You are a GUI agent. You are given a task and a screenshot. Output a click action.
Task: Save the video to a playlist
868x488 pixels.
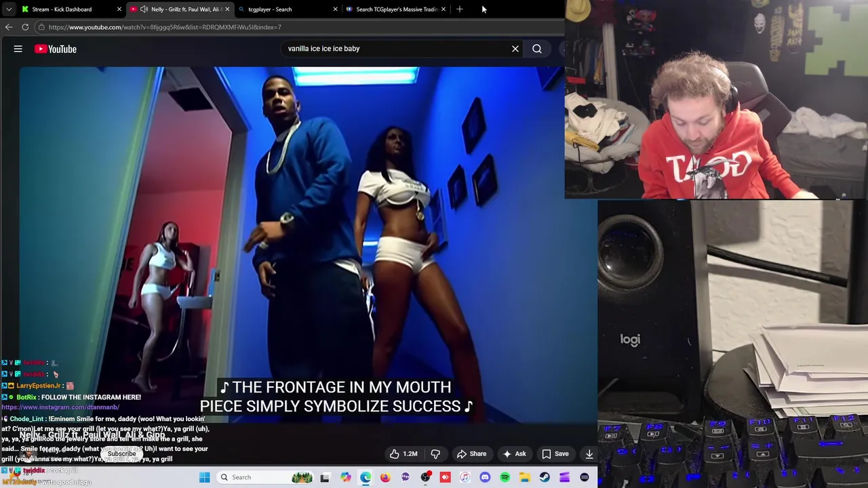(555, 454)
